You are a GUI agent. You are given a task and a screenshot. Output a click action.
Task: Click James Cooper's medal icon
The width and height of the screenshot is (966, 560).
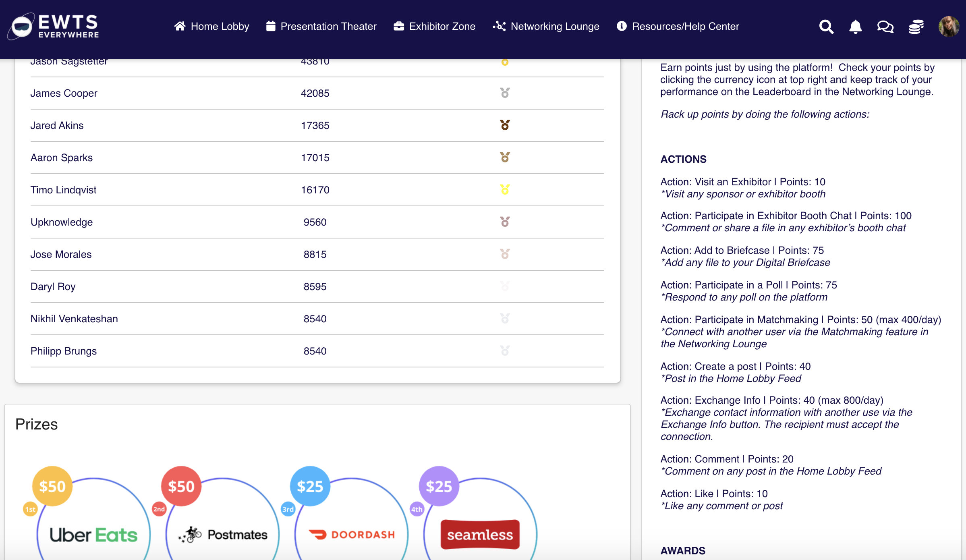pos(505,93)
